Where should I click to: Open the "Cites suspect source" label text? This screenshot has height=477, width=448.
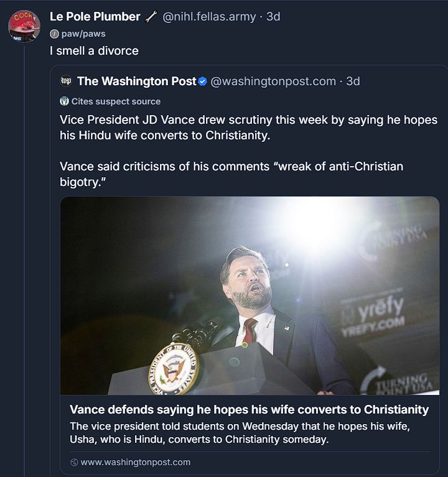click(x=116, y=101)
